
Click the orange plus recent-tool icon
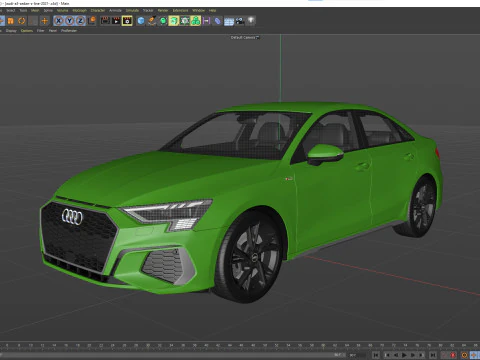tap(44, 21)
